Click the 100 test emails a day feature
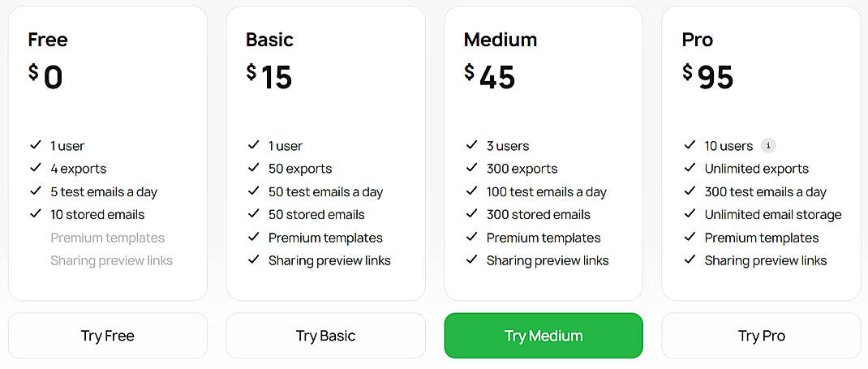The width and height of the screenshot is (868, 369). [546, 192]
